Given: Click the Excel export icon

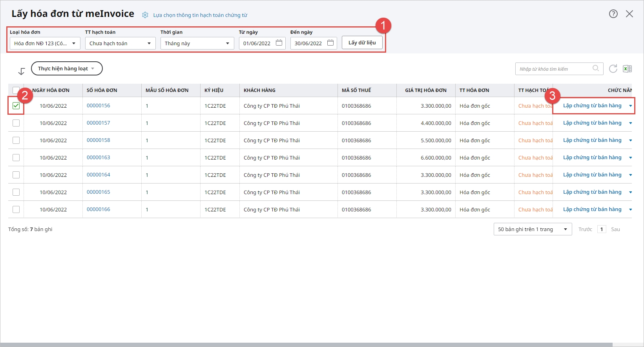Looking at the screenshot, I should [x=627, y=69].
